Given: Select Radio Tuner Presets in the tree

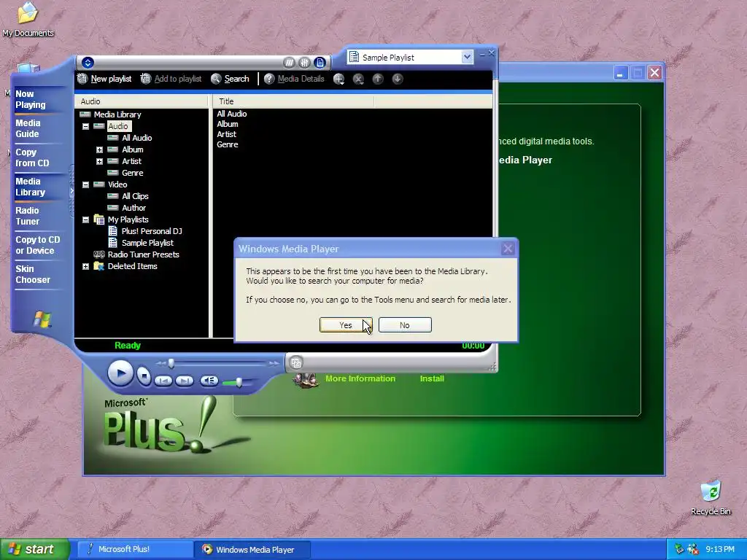Looking at the screenshot, I should tap(143, 254).
